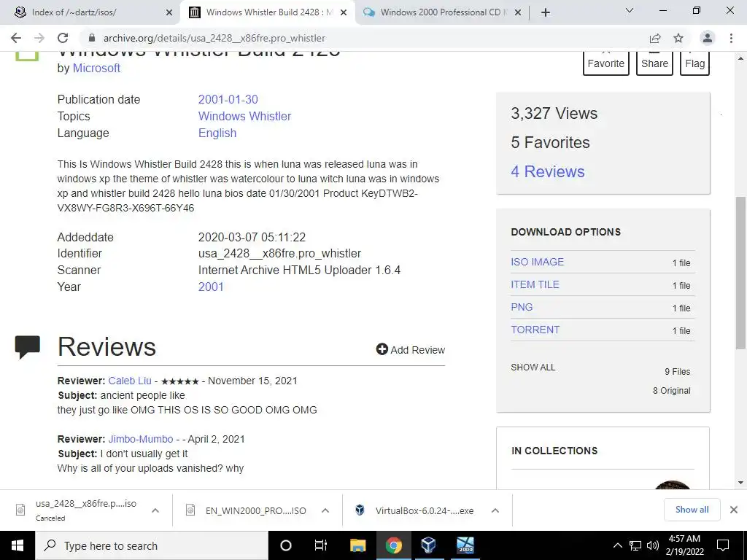Screen dimensions: 747x560
Task: Open the notification center icon
Action: (x=723, y=545)
